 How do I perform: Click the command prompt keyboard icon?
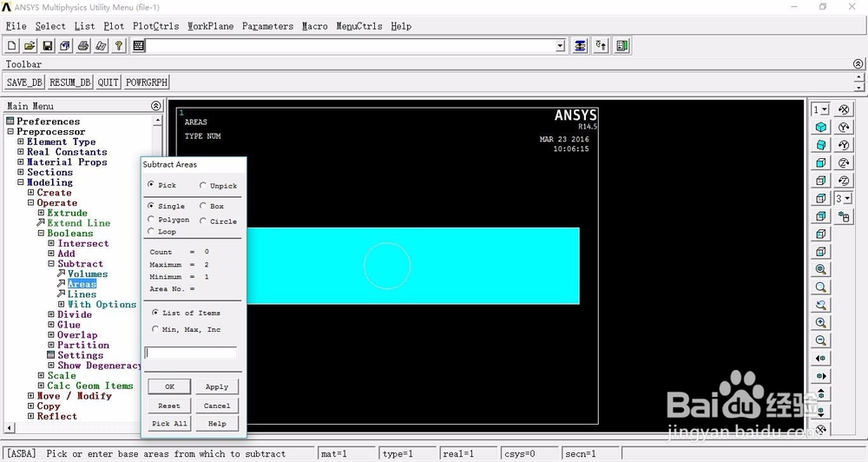[x=138, y=46]
